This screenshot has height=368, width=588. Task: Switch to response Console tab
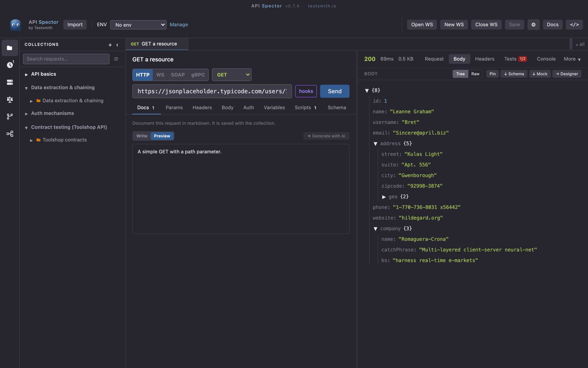click(546, 59)
